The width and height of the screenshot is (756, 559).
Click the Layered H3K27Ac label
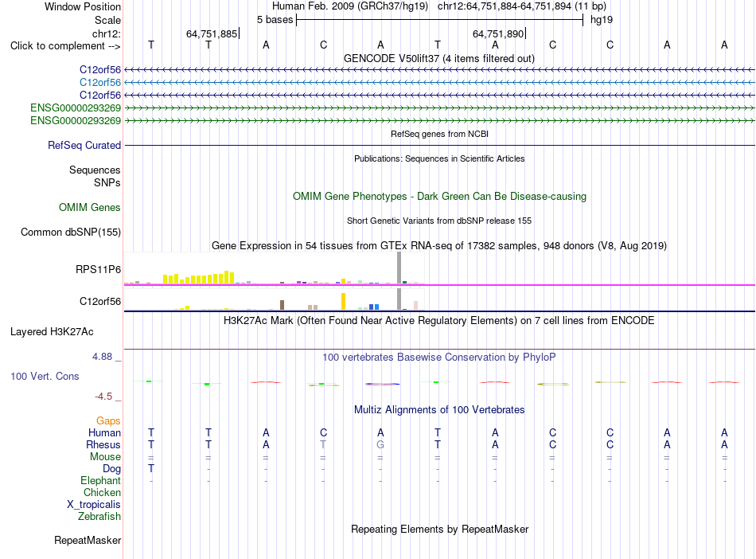click(52, 332)
